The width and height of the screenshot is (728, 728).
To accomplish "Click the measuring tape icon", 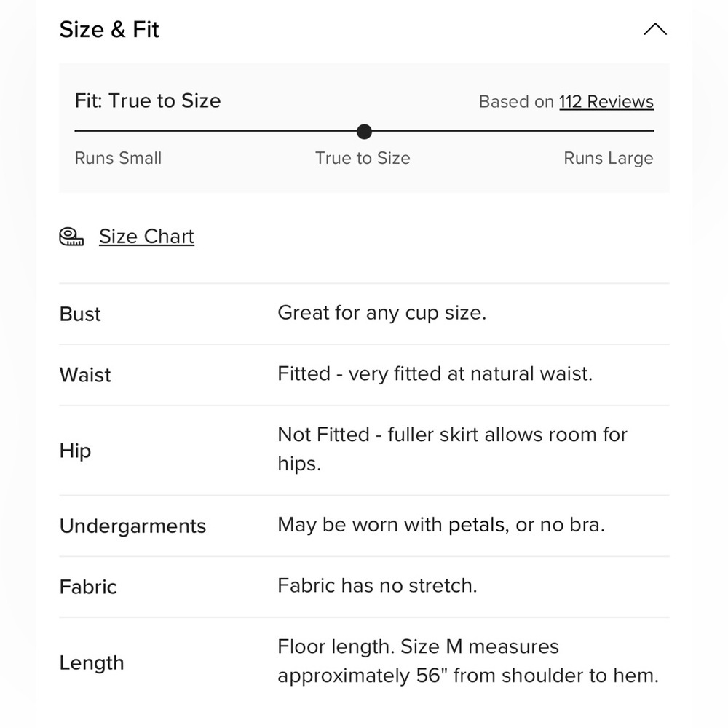I will point(71,237).
